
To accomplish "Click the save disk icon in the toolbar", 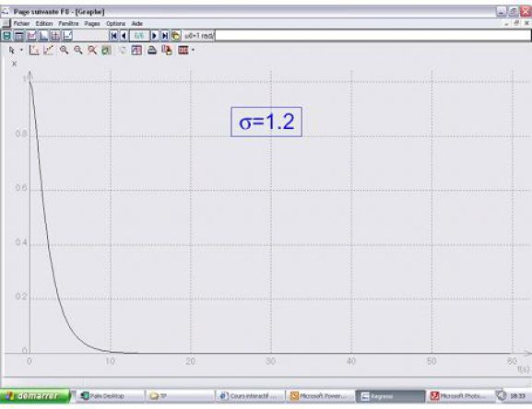I will (x=6, y=36).
